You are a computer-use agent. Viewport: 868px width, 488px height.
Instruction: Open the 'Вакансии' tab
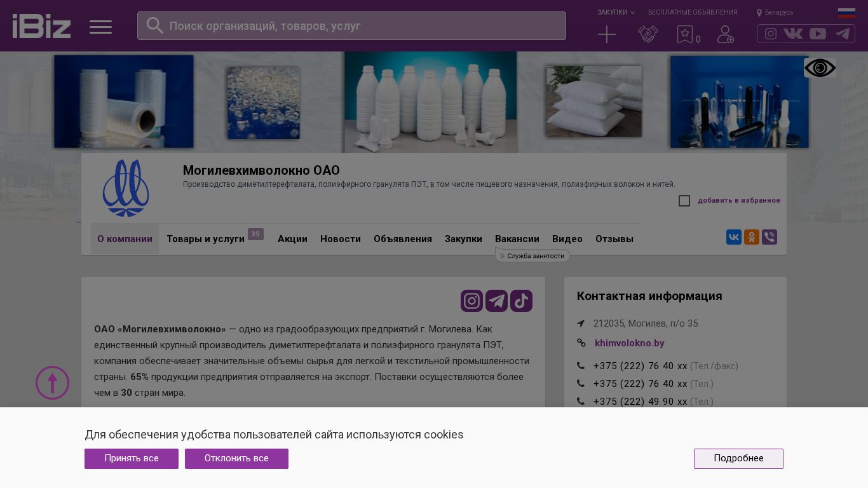point(517,239)
